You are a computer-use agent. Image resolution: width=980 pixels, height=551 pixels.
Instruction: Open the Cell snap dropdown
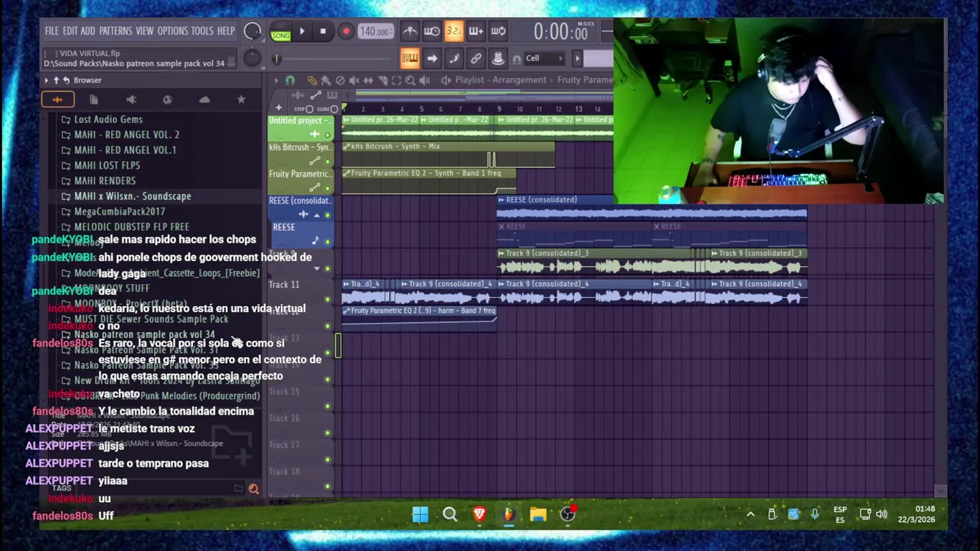click(543, 58)
